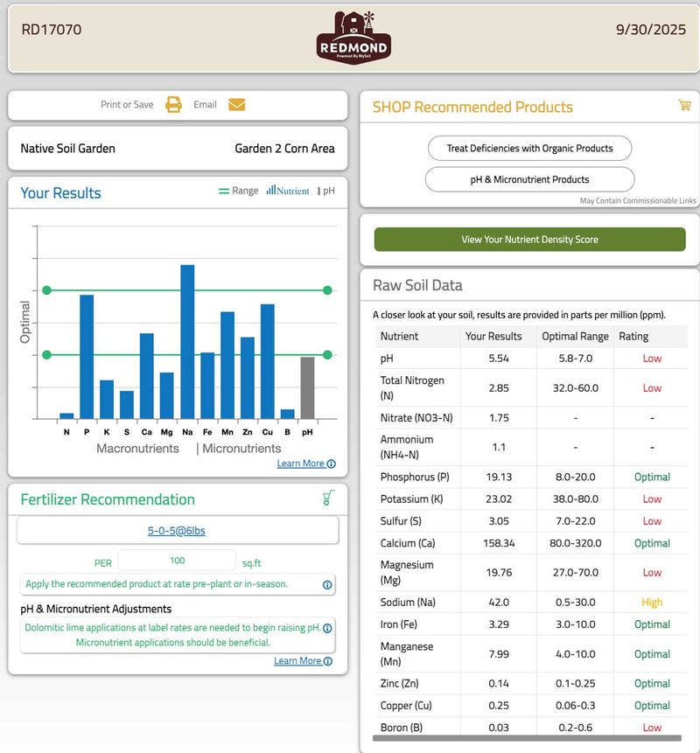Click the High rating for Sodium
Image resolution: width=700 pixels, height=753 pixels.
[x=652, y=603]
